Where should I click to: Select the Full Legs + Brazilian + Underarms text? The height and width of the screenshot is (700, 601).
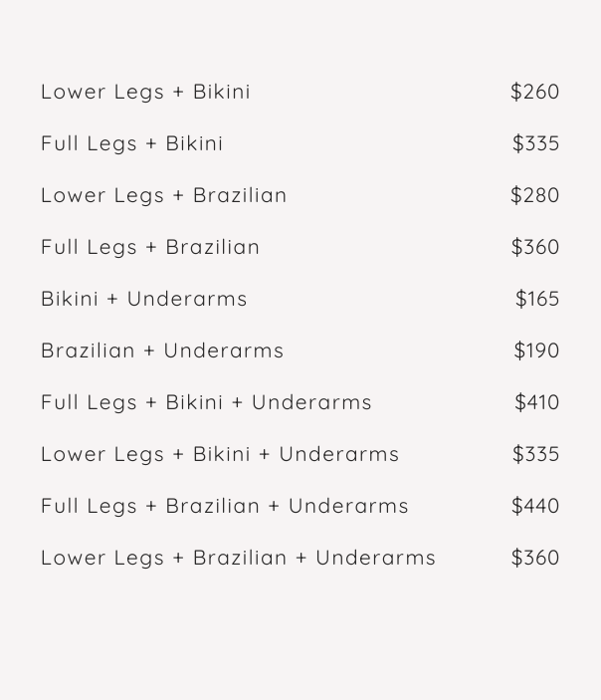click(x=225, y=506)
